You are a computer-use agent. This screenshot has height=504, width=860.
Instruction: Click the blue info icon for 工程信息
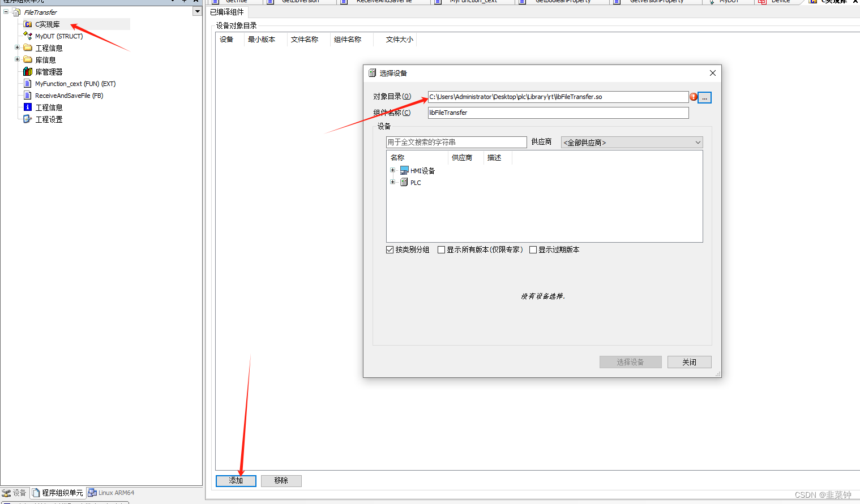[28, 107]
